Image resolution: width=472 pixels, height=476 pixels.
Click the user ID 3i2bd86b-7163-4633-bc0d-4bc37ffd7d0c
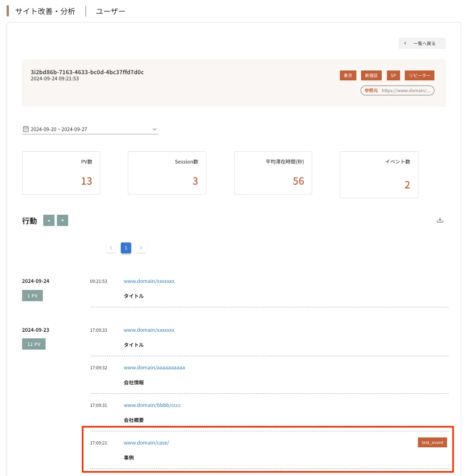point(87,72)
